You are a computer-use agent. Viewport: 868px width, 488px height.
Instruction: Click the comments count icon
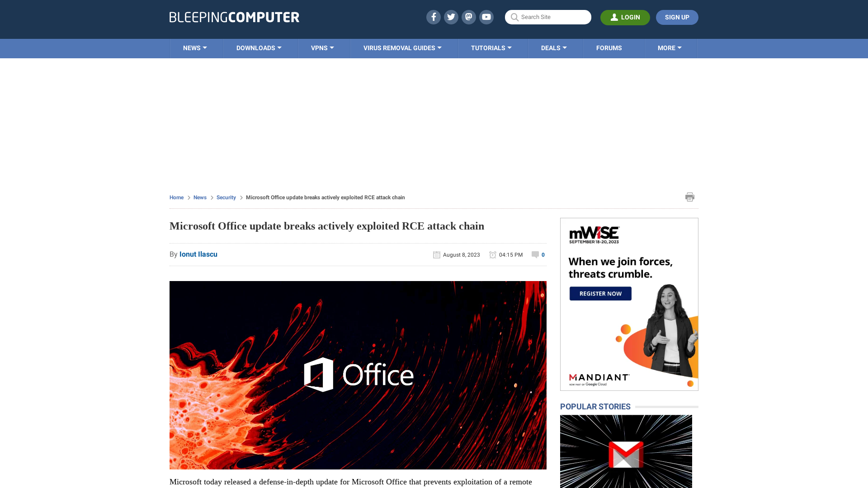coord(535,254)
